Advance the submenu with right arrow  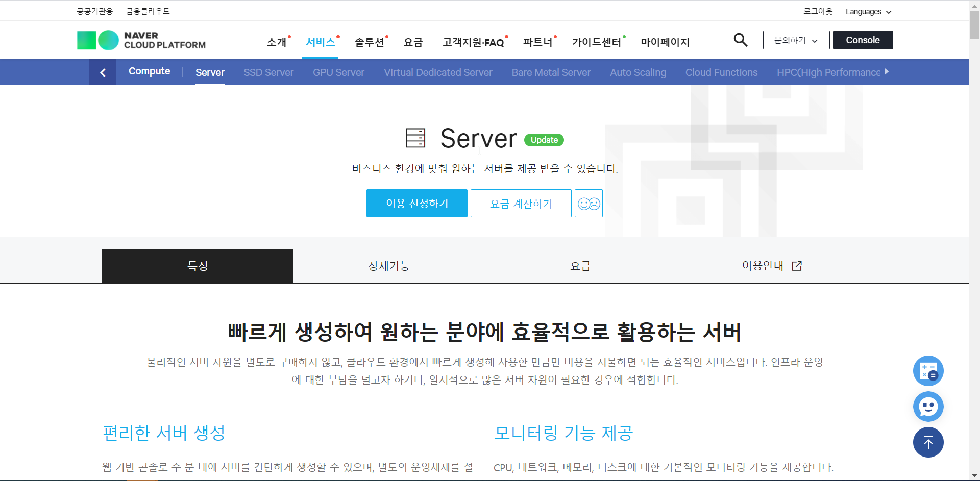pyautogui.click(x=887, y=72)
